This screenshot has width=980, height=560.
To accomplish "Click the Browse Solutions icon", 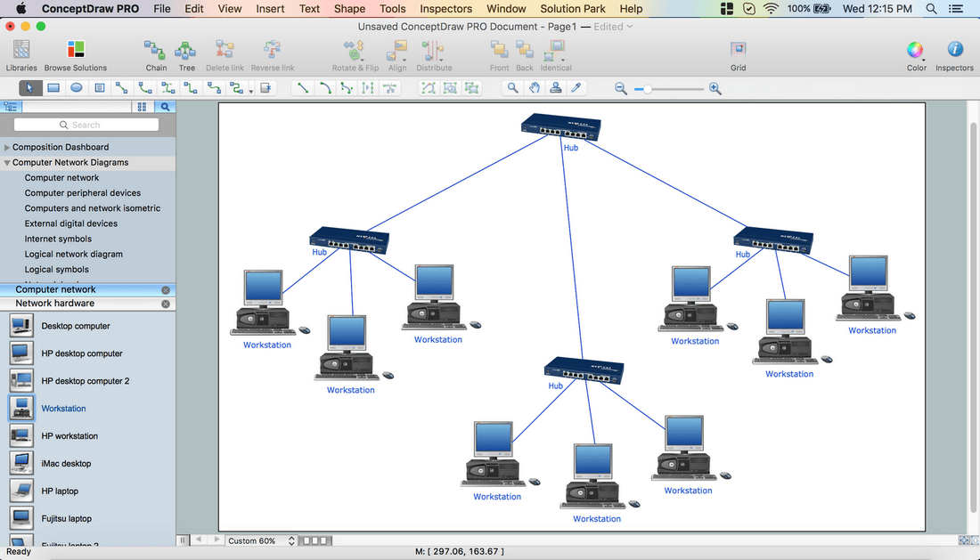I will (x=76, y=50).
